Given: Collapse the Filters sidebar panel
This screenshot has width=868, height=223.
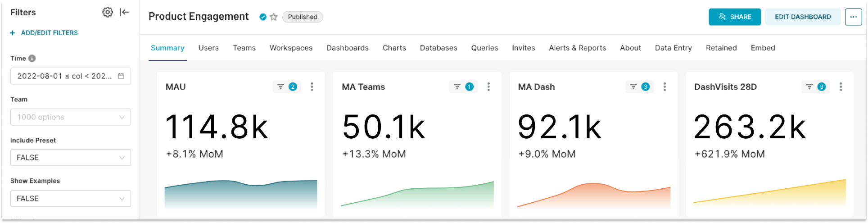Looking at the screenshot, I should tap(124, 12).
